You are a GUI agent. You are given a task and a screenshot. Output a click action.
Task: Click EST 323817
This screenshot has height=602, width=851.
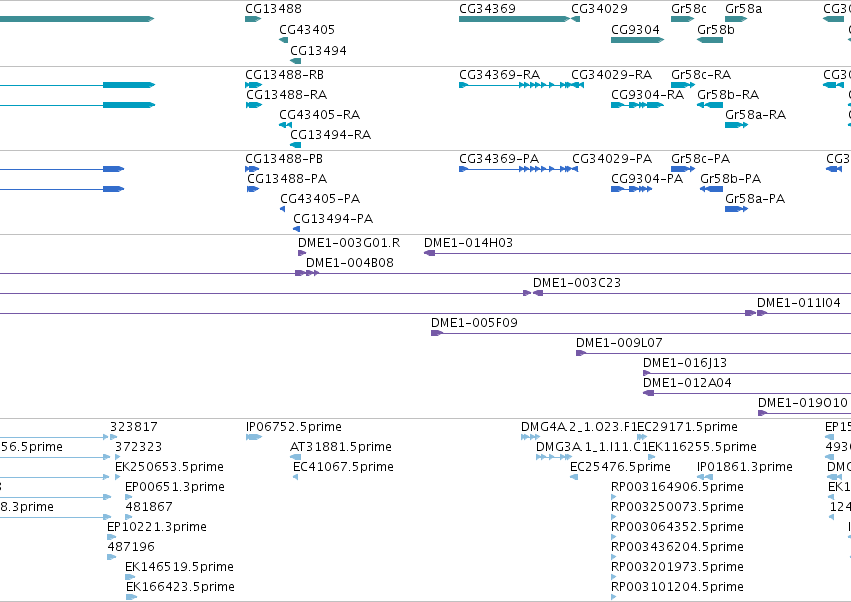click(x=113, y=437)
